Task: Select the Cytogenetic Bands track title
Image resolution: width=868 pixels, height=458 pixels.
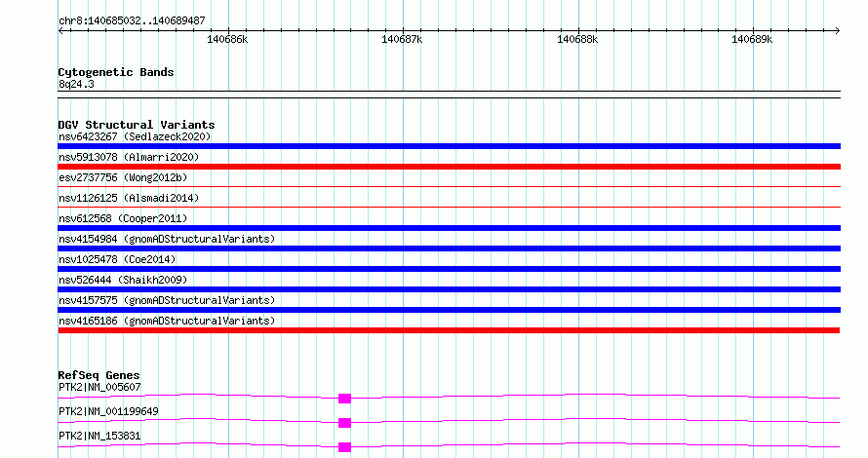Action: [x=116, y=72]
